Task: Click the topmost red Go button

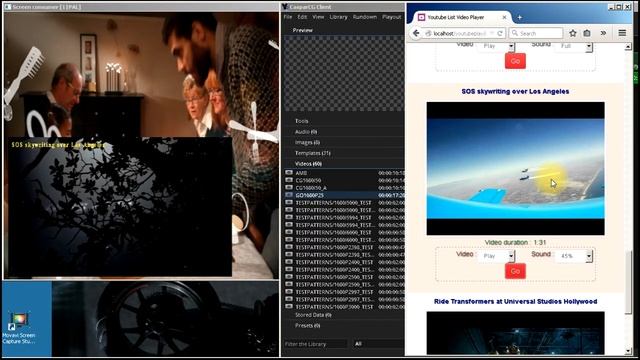Action: point(515,61)
